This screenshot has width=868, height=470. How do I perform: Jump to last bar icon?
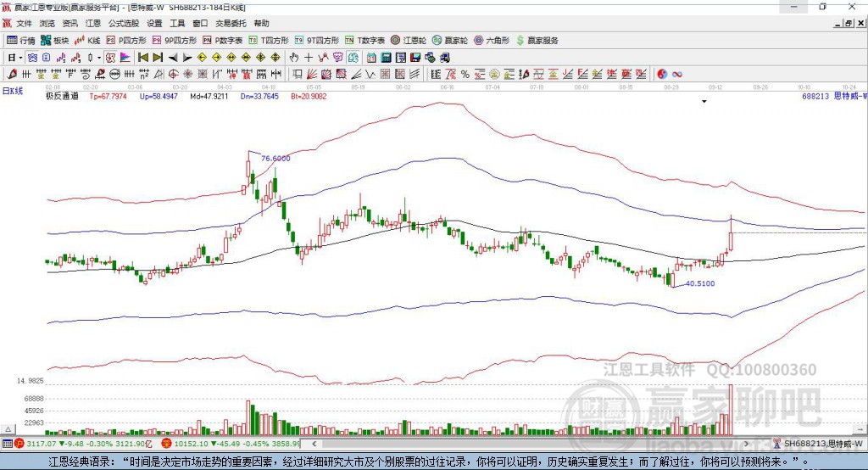158,58
